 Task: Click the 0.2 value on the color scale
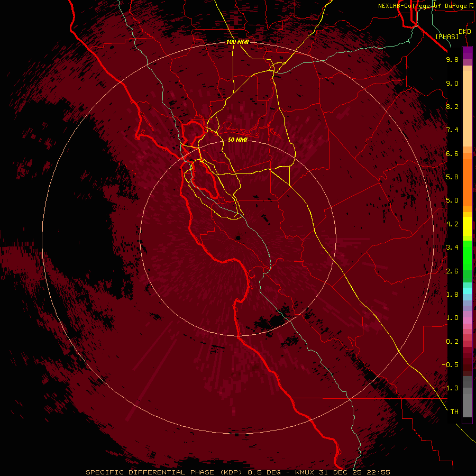click(452, 342)
